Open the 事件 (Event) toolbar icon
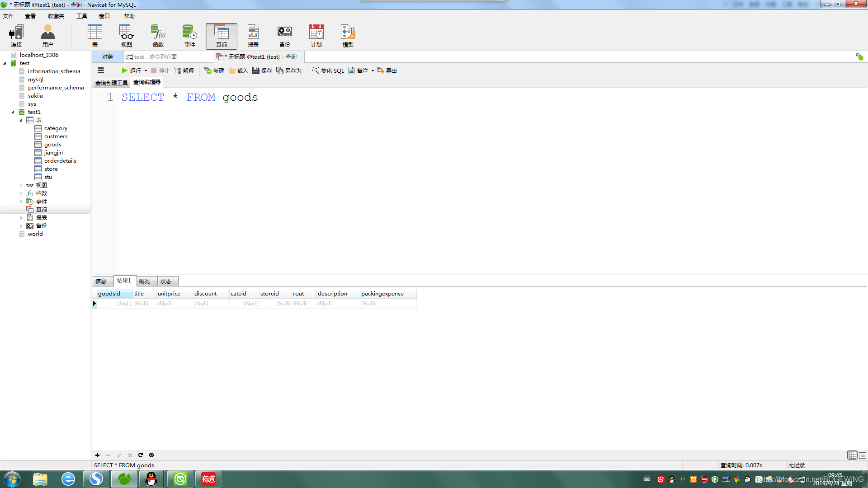The height and width of the screenshot is (488, 868). pos(190,36)
